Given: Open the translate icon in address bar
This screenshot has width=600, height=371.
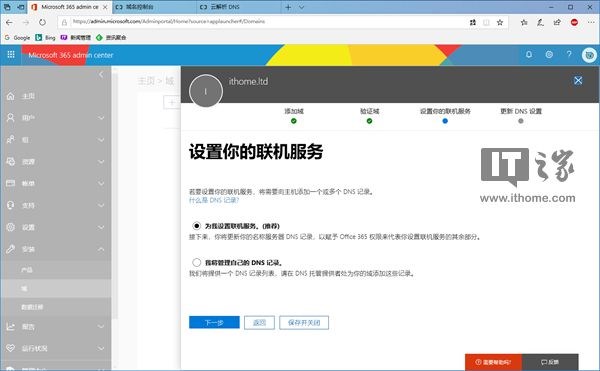Looking at the screenshot, I should (473, 23).
